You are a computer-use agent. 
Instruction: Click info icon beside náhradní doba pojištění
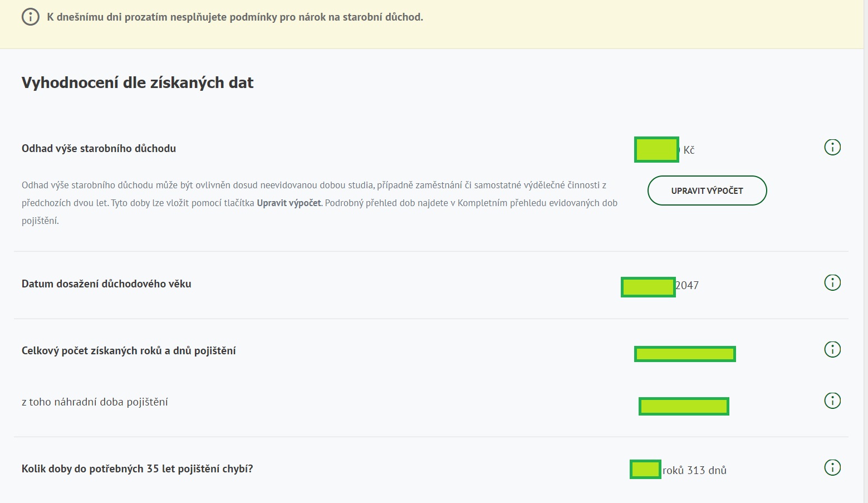point(832,401)
